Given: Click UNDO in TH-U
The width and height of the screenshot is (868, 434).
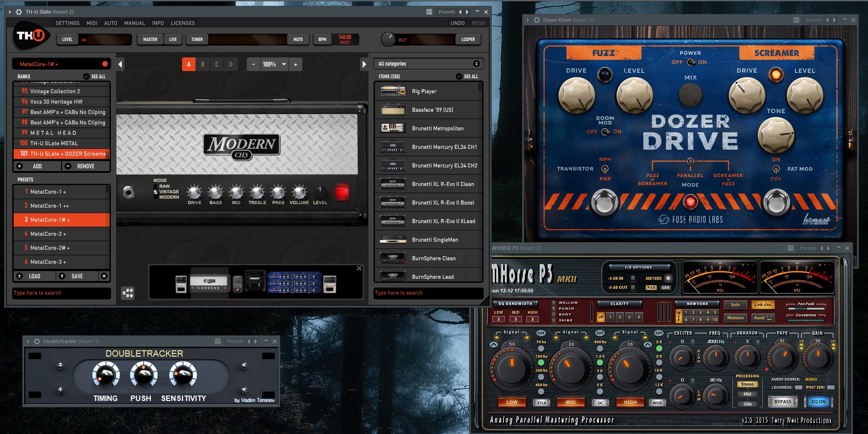Looking at the screenshot, I should (457, 23).
